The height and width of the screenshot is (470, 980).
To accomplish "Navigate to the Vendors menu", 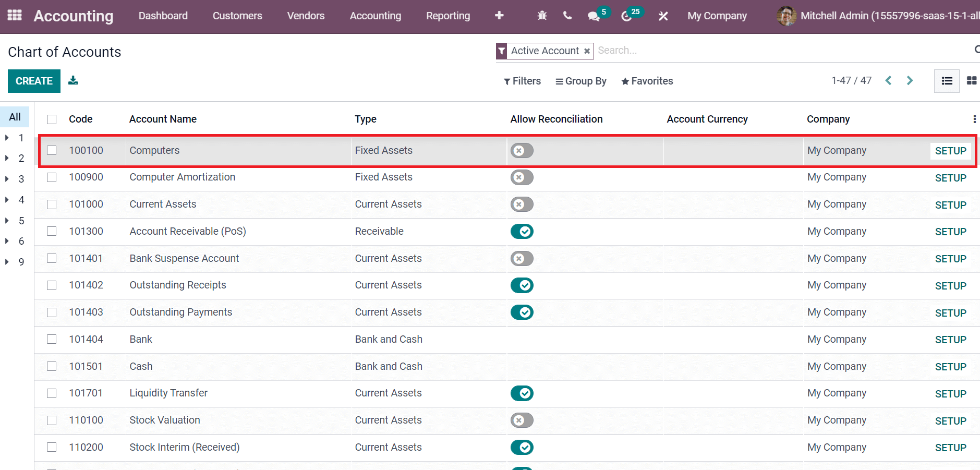I will coord(306,16).
